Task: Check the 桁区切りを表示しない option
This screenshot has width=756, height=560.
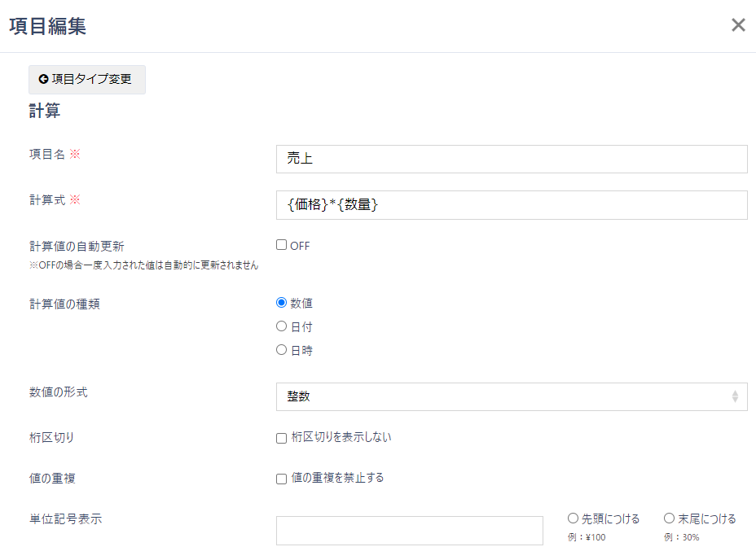Action: click(280, 436)
